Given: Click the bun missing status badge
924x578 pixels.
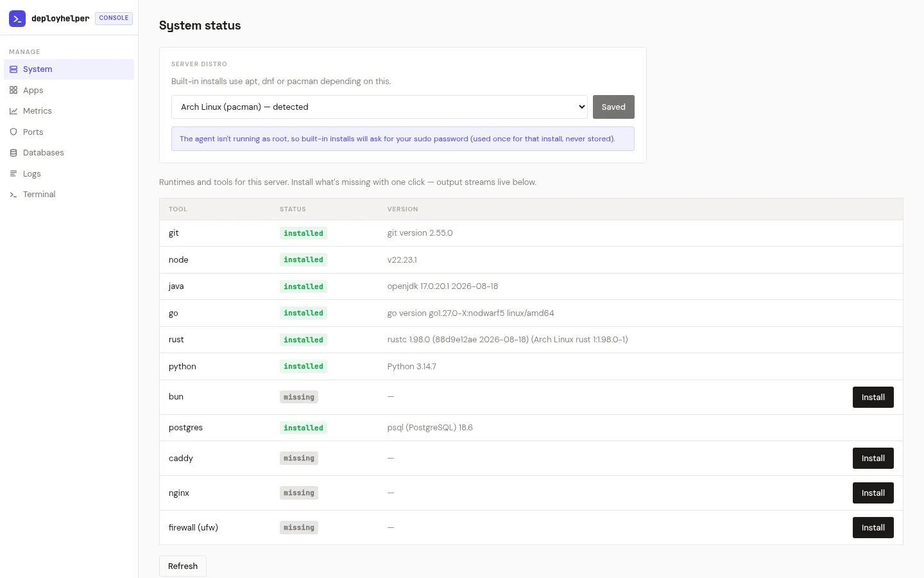Looking at the screenshot, I should 299,398.
